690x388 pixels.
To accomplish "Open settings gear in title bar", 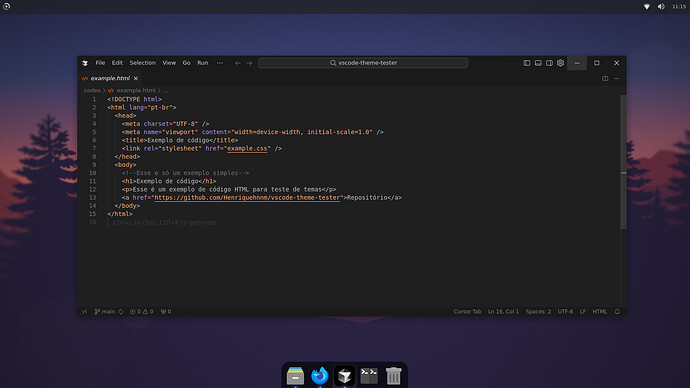I will [560, 63].
